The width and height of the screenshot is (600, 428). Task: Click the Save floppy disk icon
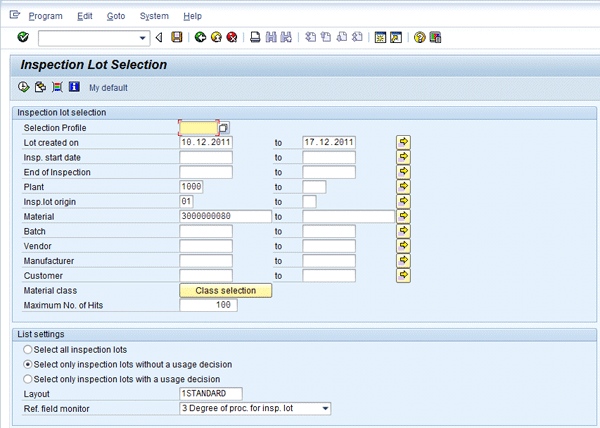176,37
